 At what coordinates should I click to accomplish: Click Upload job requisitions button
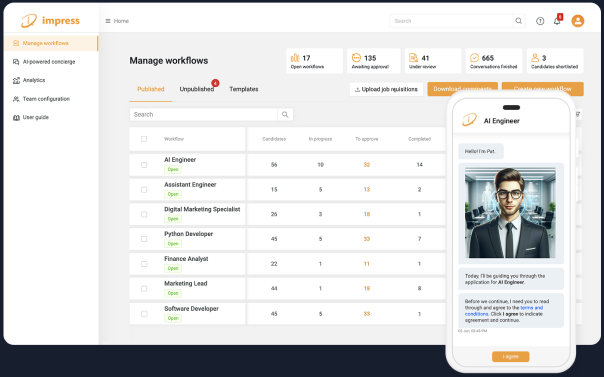(386, 89)
